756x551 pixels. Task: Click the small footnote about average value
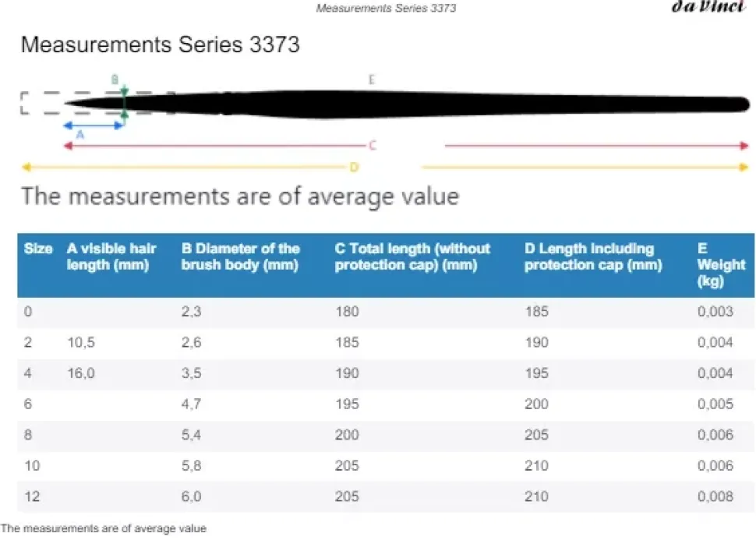[x=104, y=528]
